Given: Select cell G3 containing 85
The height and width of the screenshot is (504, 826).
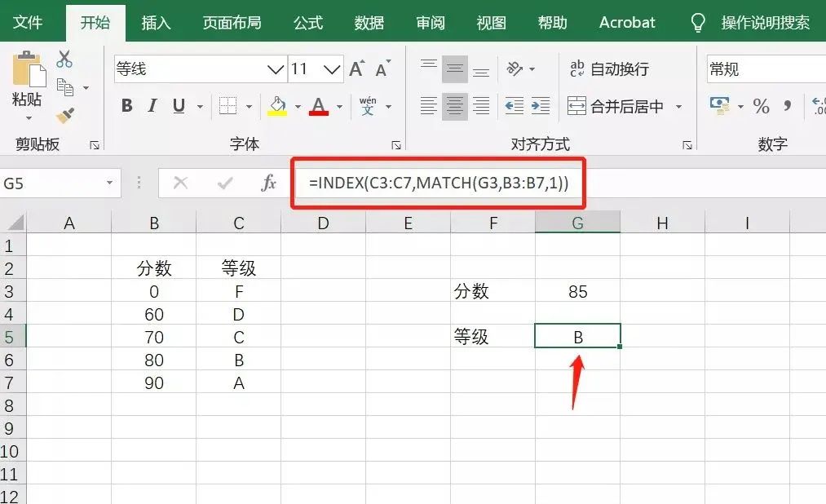Looking at the screenshot, I should coord(577,290).
